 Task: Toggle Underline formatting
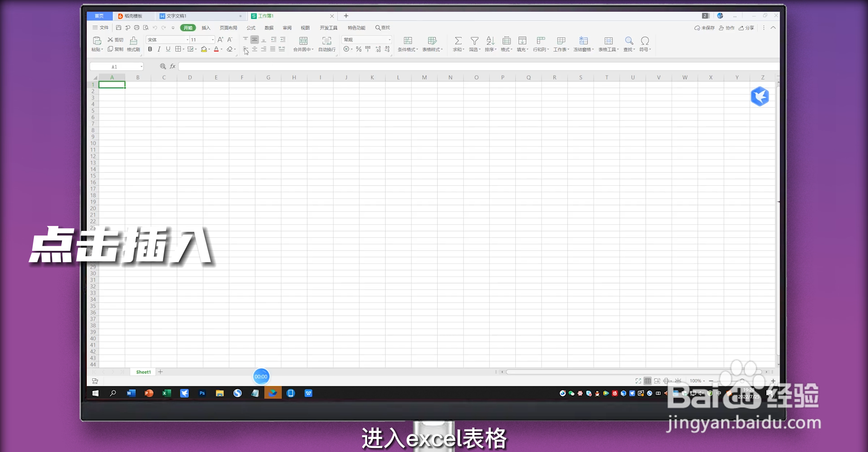click(168, 49)
